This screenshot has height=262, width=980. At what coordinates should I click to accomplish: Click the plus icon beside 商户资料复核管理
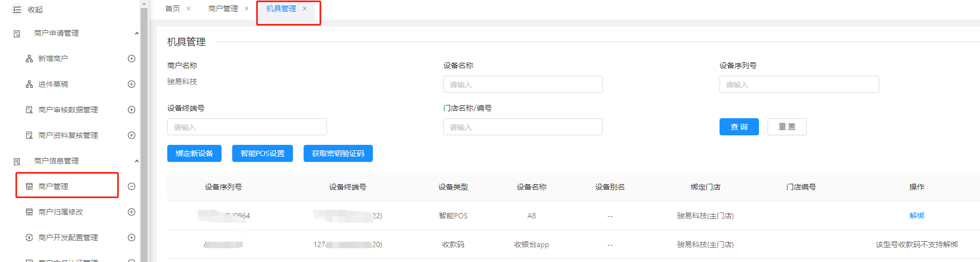(132, 135)
